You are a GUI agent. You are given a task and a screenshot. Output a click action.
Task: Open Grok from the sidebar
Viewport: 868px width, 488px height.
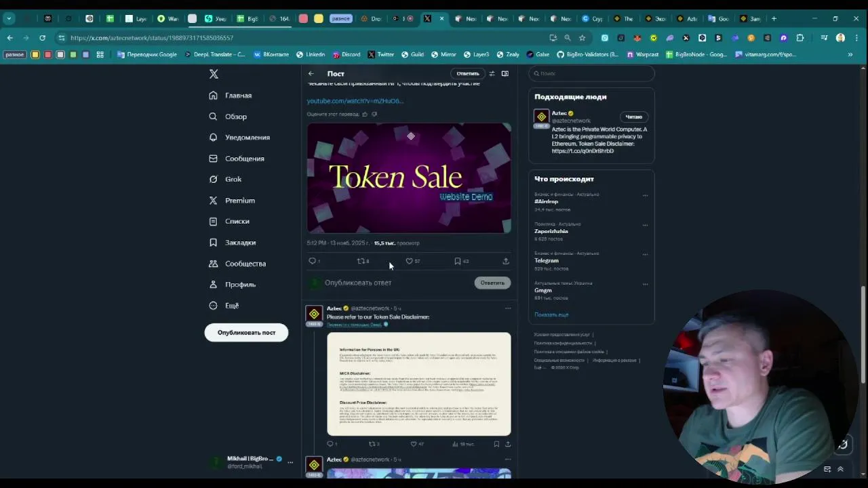(225, 180)
